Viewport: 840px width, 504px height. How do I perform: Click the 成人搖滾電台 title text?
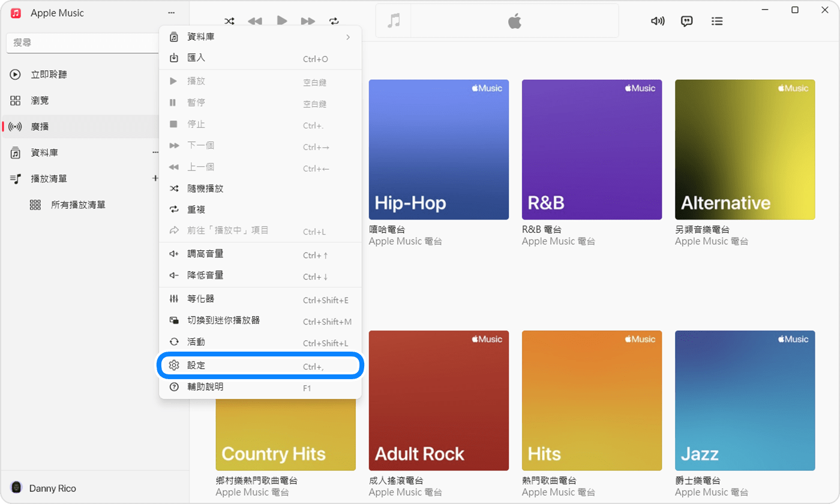pos(396,481)
